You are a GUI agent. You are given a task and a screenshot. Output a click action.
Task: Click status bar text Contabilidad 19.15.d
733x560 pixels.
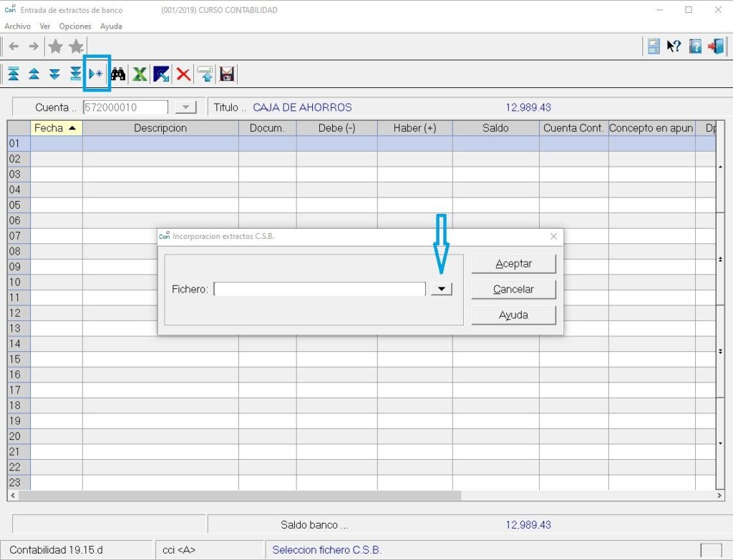tap(56, 550)
